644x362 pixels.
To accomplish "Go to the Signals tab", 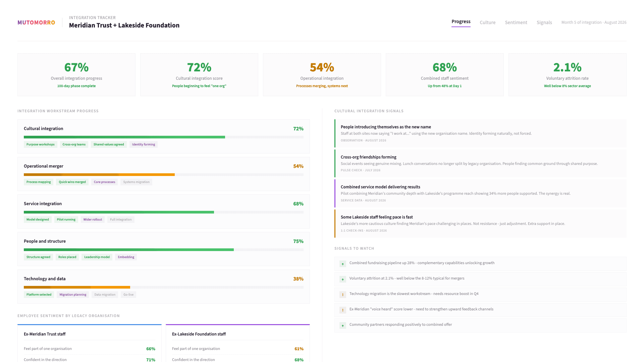I will (x=544, y=22).
